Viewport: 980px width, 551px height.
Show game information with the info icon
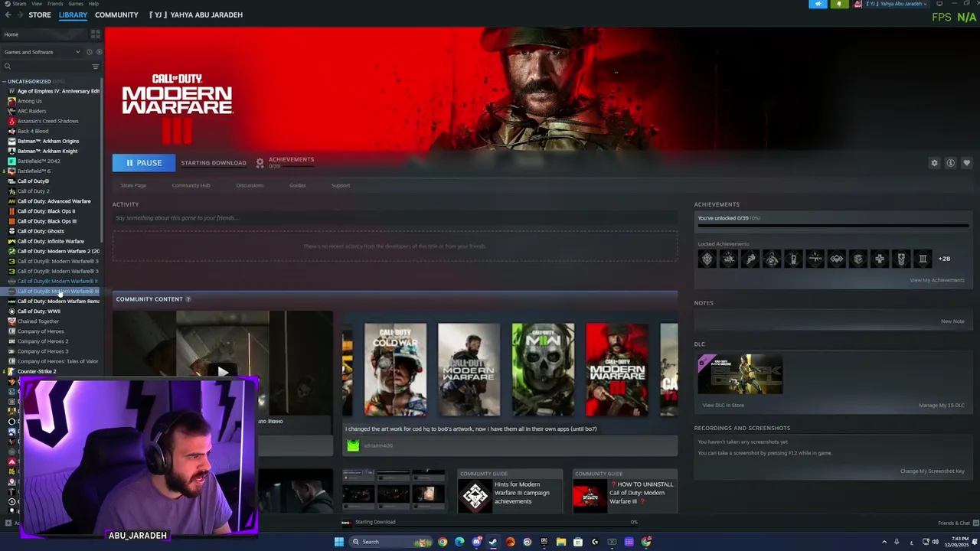950,163
